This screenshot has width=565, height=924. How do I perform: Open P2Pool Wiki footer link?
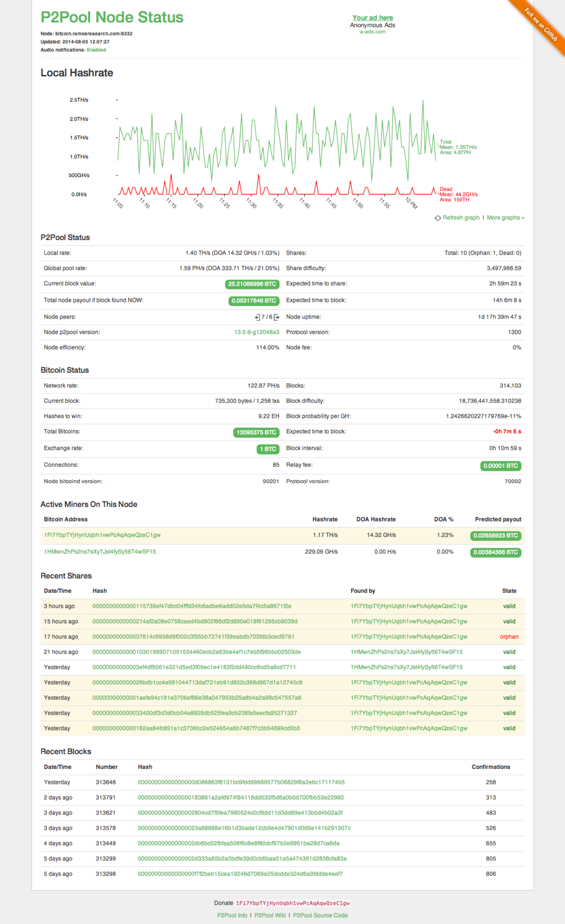click(270, 915)
